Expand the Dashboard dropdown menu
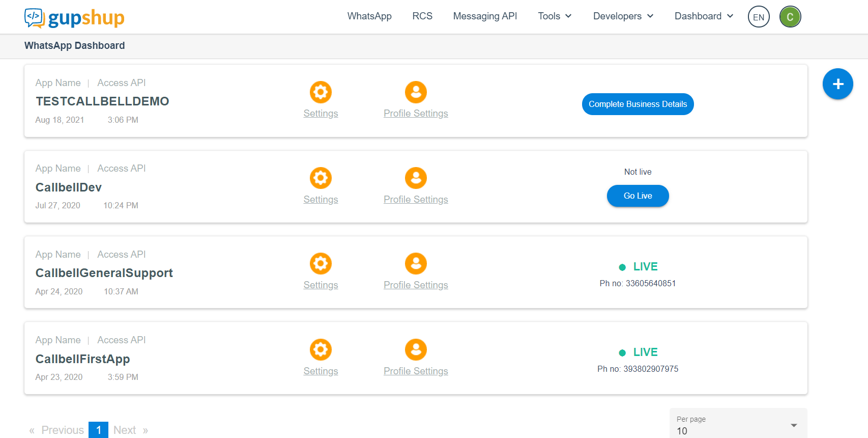Screen dimensions: 868x438 point(704,16)
